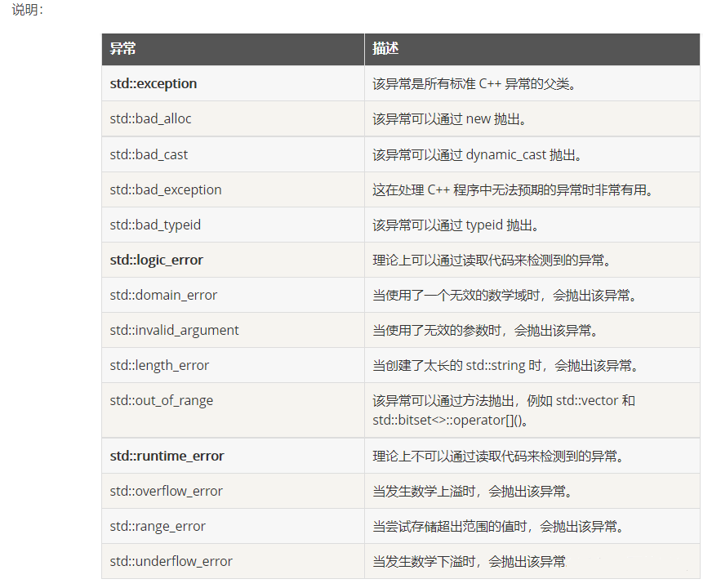Screen dimensions: 721x588
Task: Select the std::out_of_range cell
Action: [x=233, y=410]
